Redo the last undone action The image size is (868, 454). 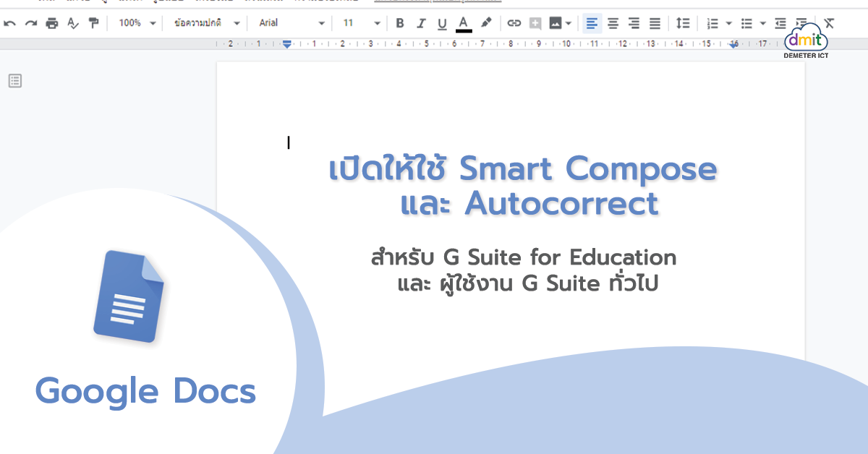pos(30,23)
